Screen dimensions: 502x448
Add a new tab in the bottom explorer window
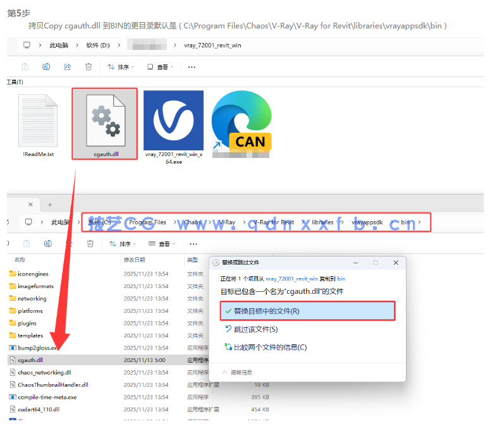pyautogui.click(x=50, y=205)
